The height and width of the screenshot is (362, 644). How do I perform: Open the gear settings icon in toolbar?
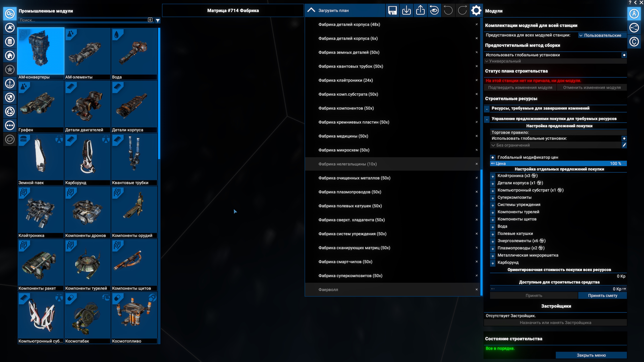point(476,11)
